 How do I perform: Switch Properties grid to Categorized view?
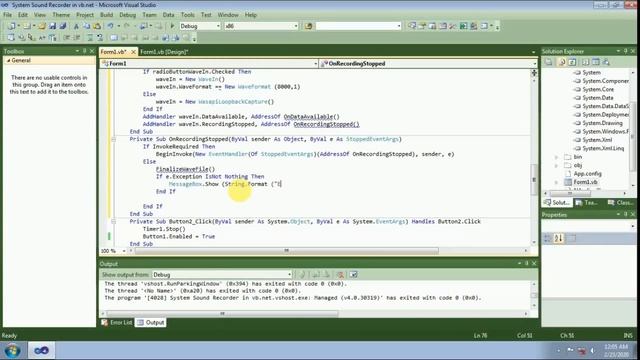[548, 238]
